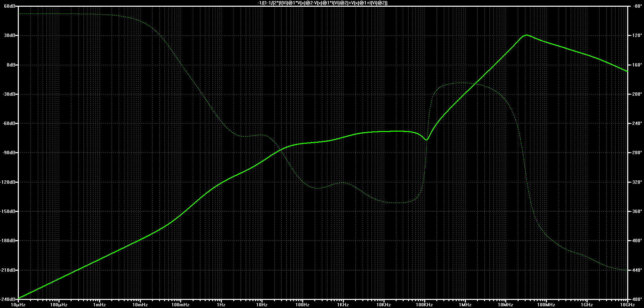Click the 1GHz frequency axis label
The height and width of the screenshot is (308, 644).
(x=587, y=305)
